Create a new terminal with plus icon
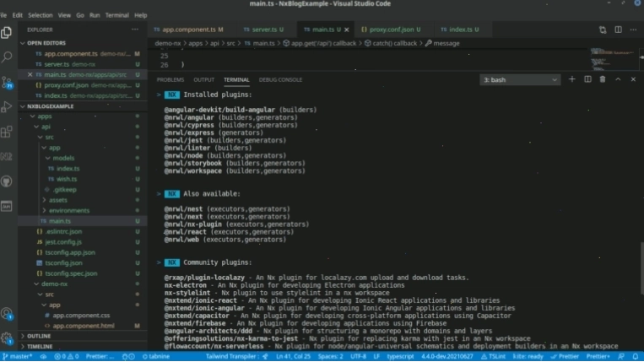Screen dimensions: 644x362 571,79
